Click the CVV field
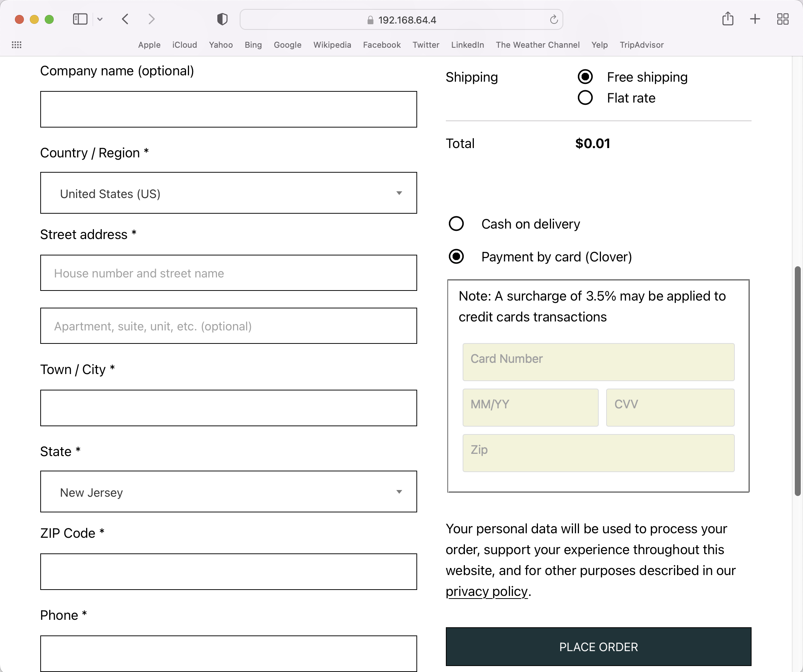Image resolution: width=803 pixels, height=672 pixels. click(670, 407)
